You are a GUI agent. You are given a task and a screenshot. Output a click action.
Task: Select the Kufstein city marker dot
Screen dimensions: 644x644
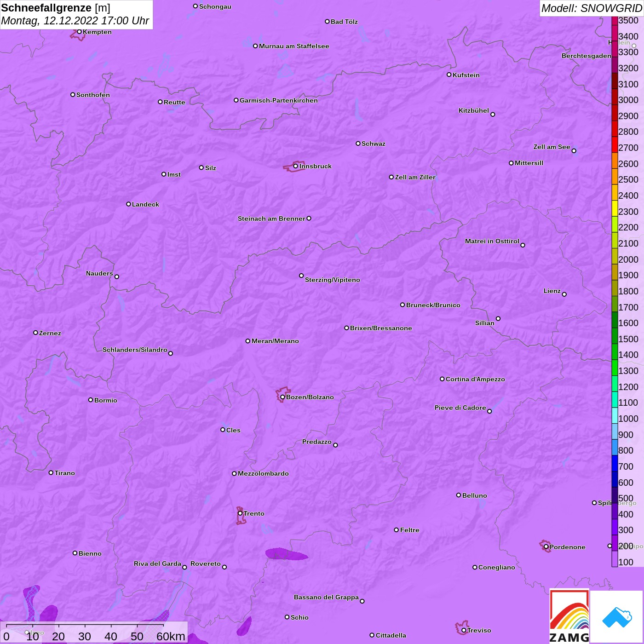pos(449,75)
